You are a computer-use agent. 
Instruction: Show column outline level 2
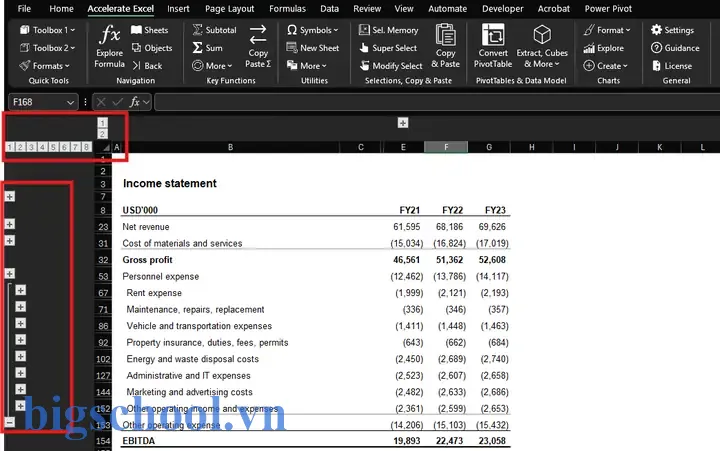click(102, 134)
